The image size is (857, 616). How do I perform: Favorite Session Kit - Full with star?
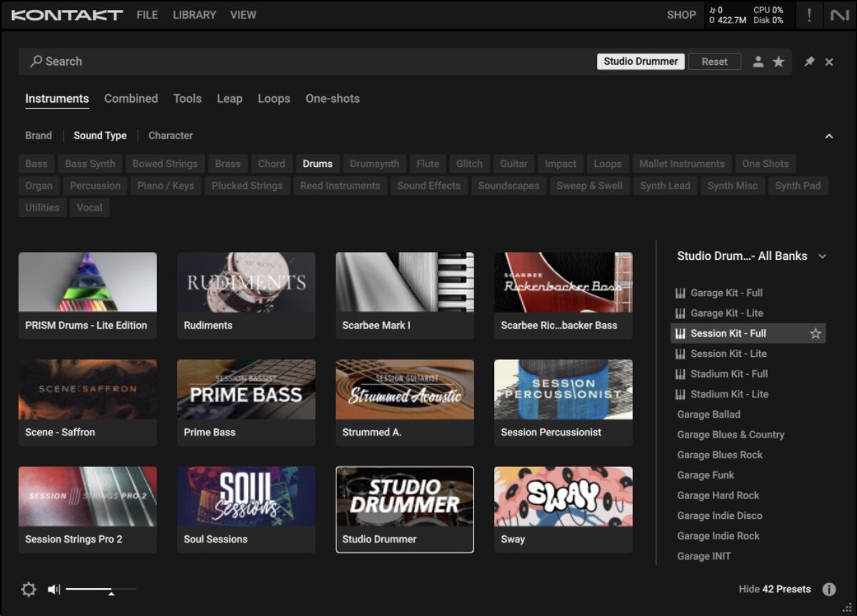click(815, 333)
